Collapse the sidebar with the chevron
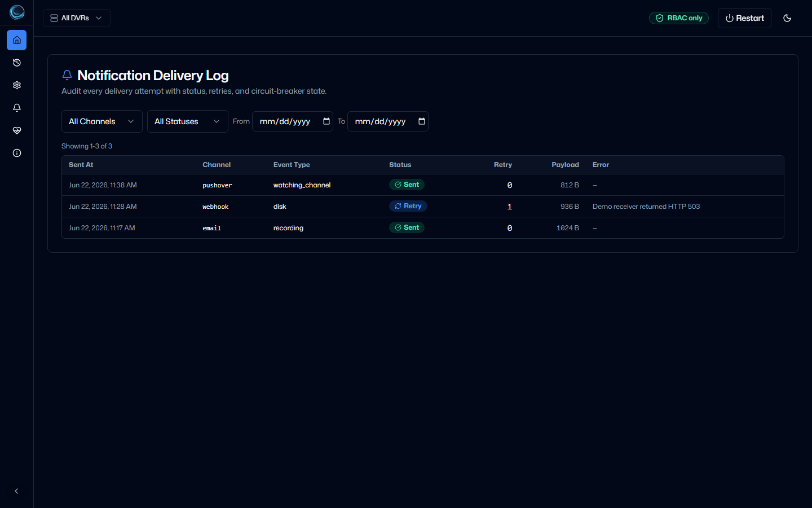The height and width of the screenshot is (508, 812). (16, 491)
